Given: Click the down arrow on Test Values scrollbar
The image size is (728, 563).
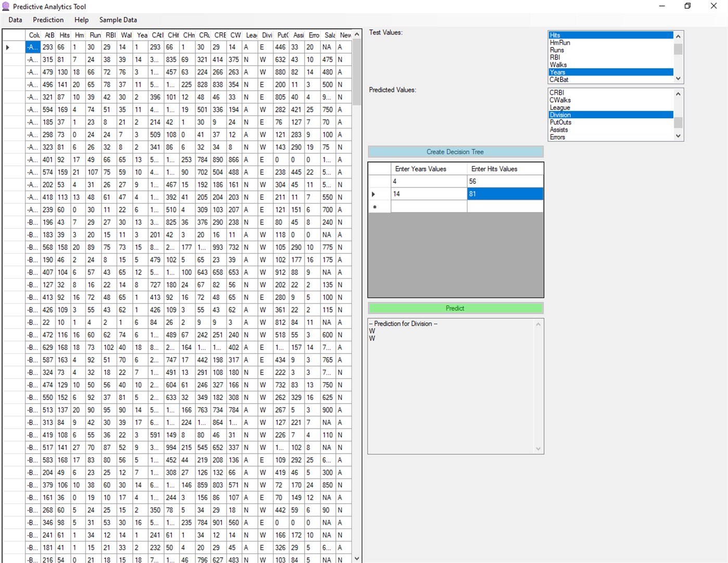Looking at the screenshot, I should click(678, 78).
